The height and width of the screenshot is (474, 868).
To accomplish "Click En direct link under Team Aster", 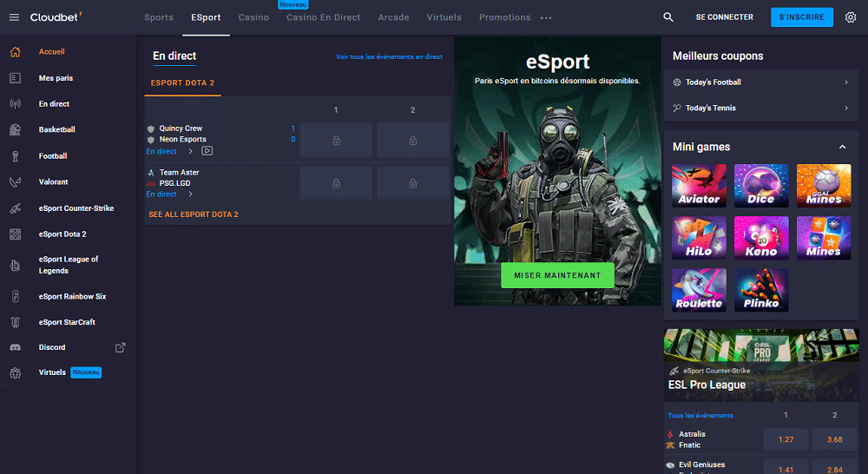I will [x=161, y=194].
